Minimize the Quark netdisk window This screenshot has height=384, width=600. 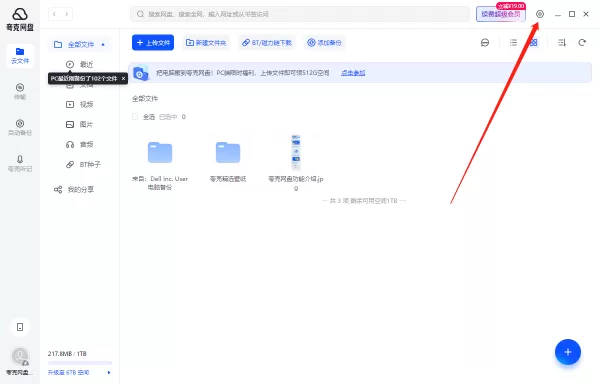tap(558, 14)
